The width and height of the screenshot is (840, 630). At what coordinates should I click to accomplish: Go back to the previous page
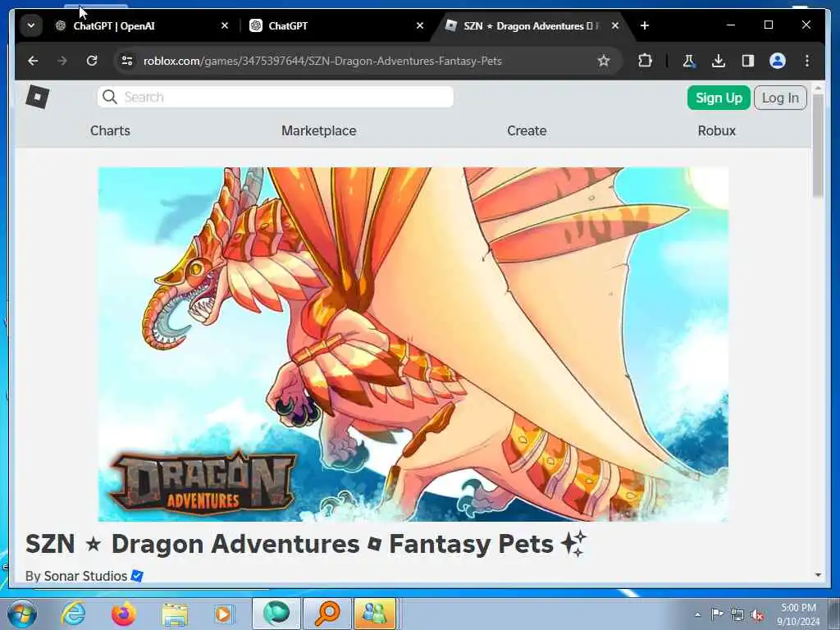pyautogui.click(x=33, y=61)
